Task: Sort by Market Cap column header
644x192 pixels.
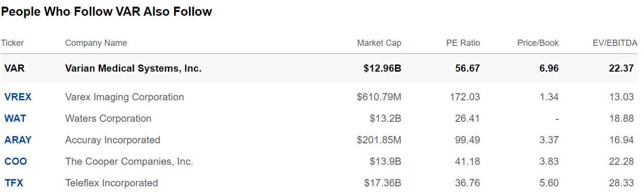Action: 379,43
